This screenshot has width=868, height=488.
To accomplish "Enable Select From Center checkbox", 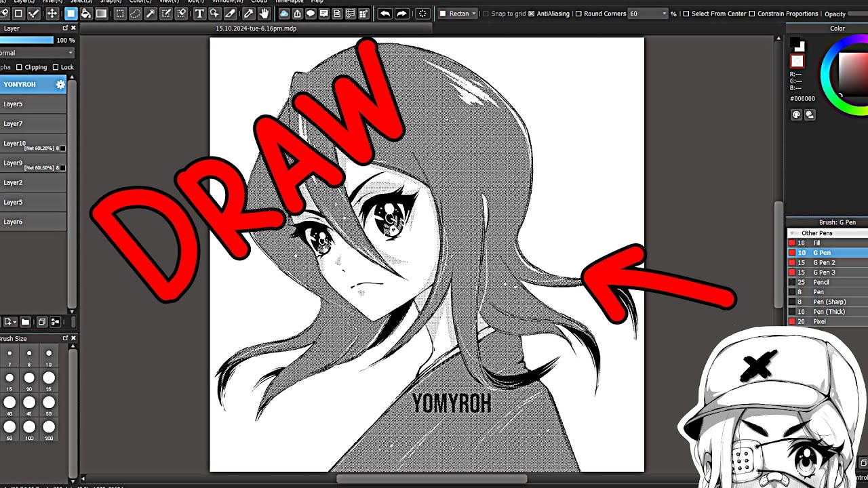I will pos(686,14).
